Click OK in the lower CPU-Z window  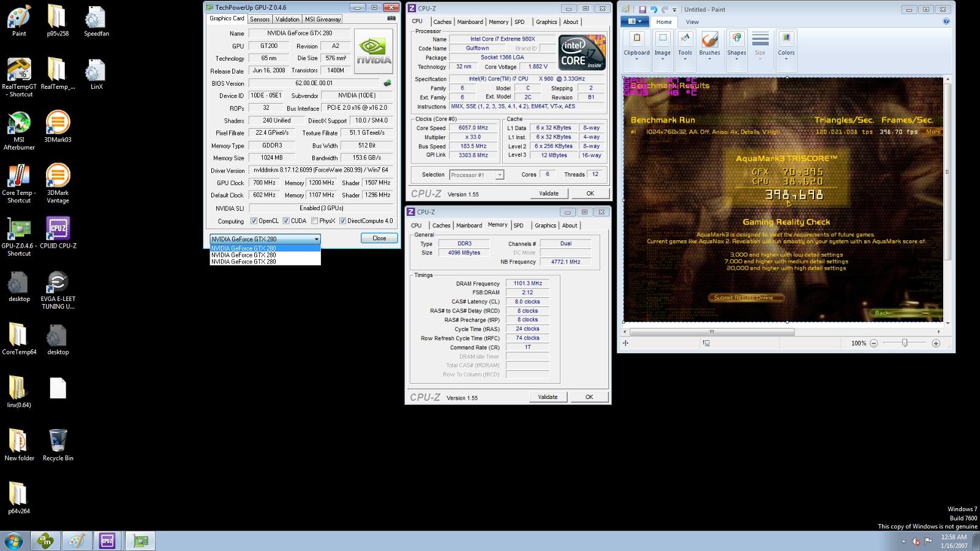click(x=589, y=397)
